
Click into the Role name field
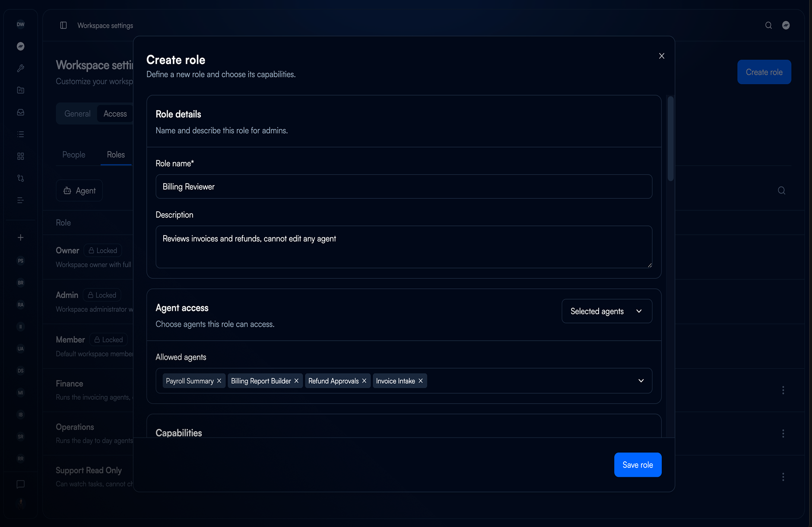(x=404, y=187)
